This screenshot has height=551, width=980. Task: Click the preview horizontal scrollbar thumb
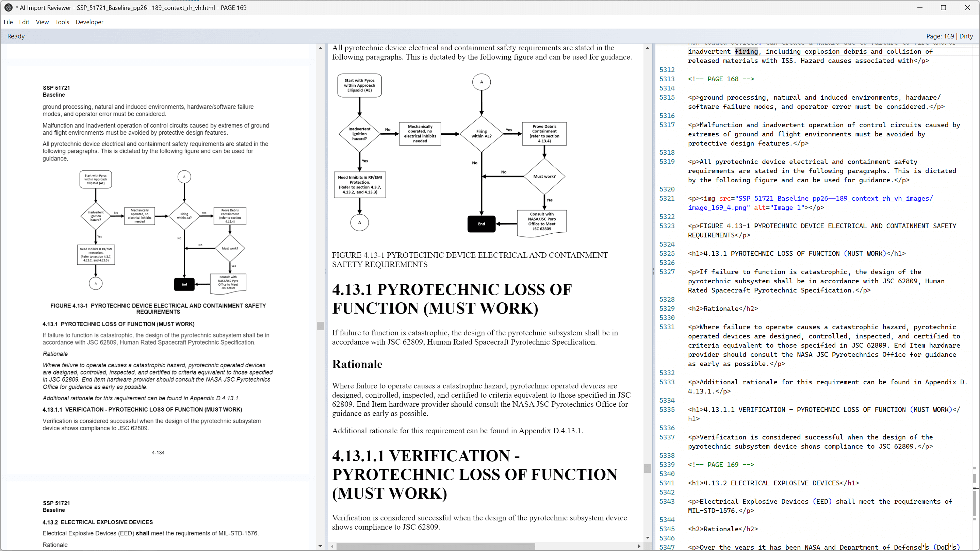[436, 547]
